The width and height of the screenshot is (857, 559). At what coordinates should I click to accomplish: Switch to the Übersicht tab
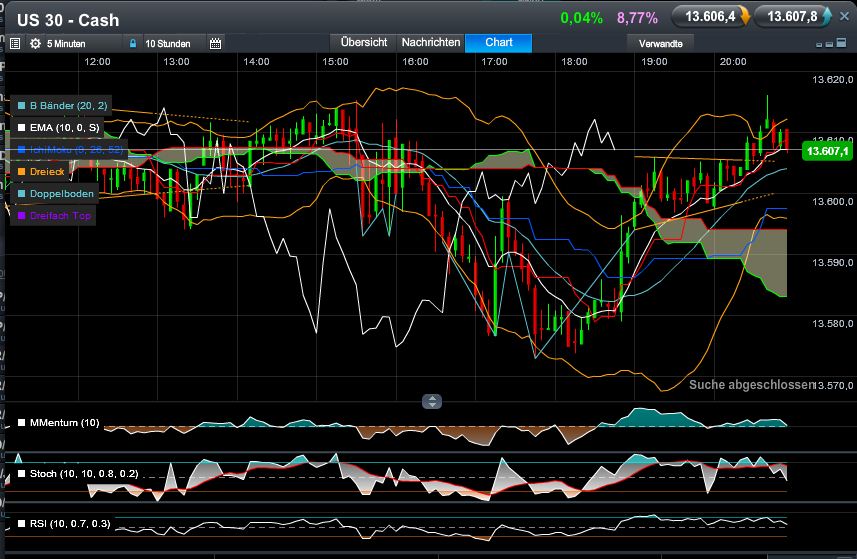click(x=364, y=43)
